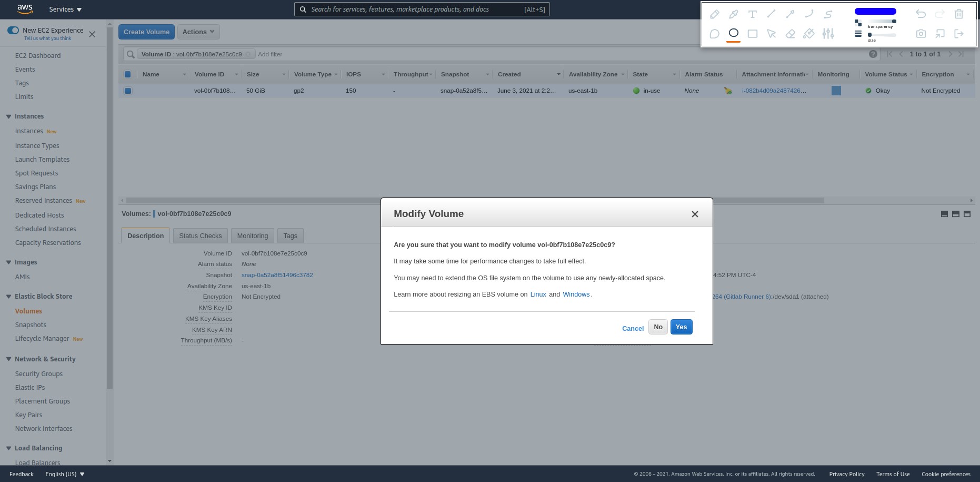This screenshot has width=980, height=482.
Task: Redo the annotation action
Action: [x=939, y=14]
